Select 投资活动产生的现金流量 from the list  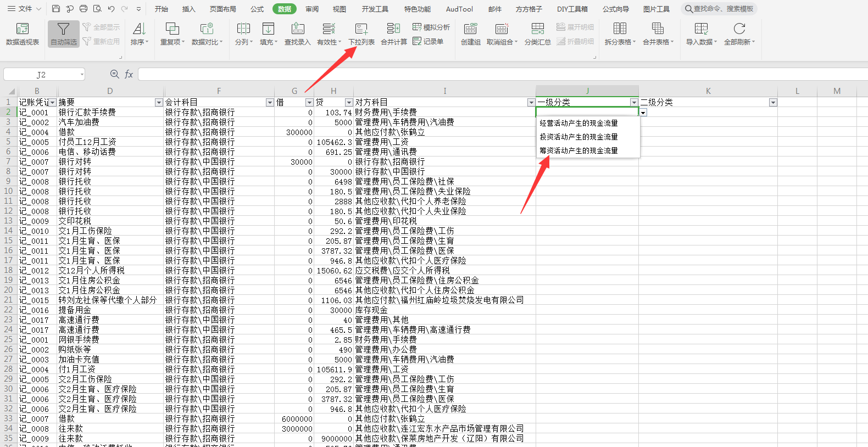[x=578, y=137]
